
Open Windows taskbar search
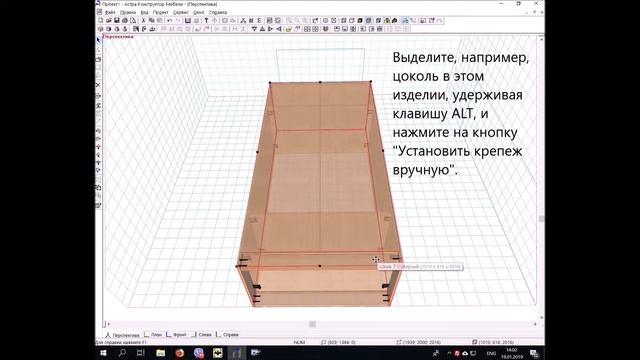tap(122, 353)
